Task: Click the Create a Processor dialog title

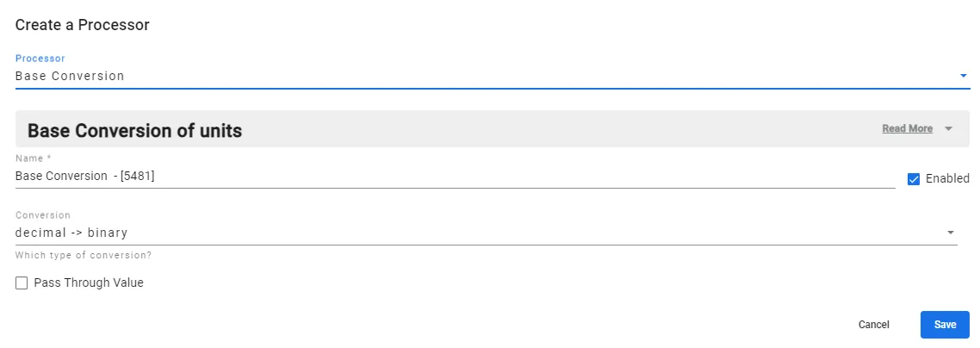Action: (83, 25)
